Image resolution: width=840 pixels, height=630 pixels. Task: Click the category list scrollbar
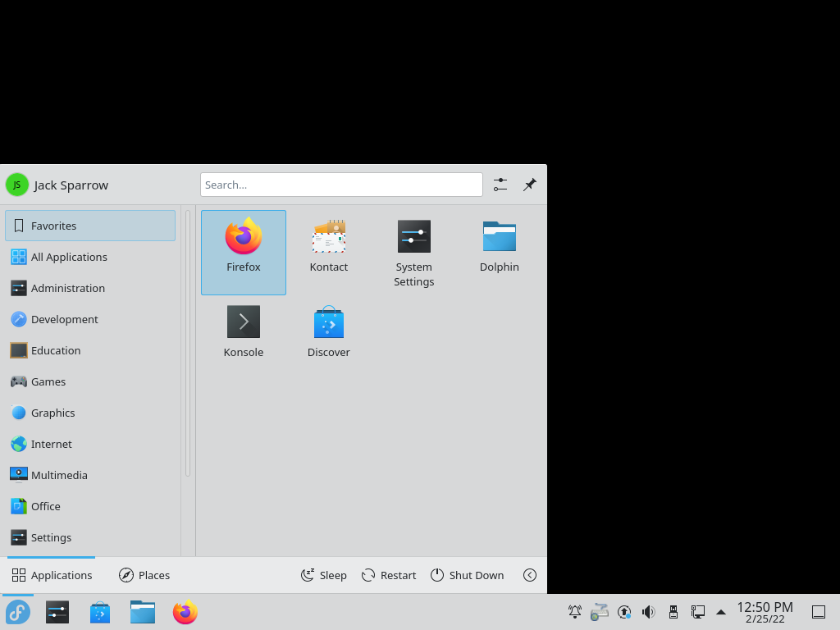(x=188, y=343)
